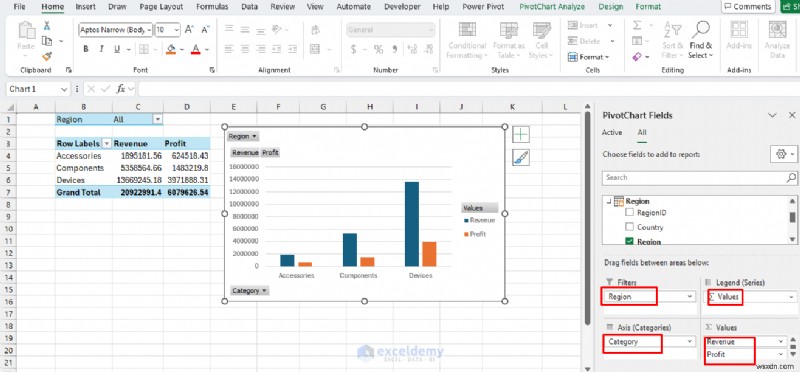Collapse the Region table tree node

(608, 202)
